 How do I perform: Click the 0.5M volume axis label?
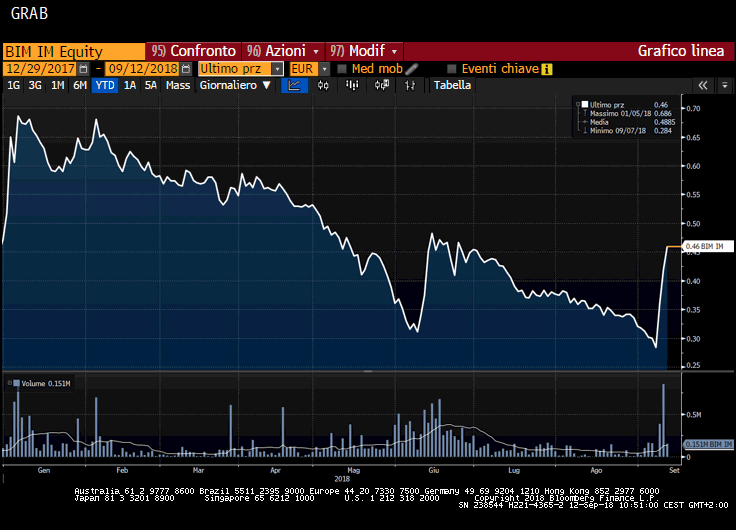tap(694, 415)
